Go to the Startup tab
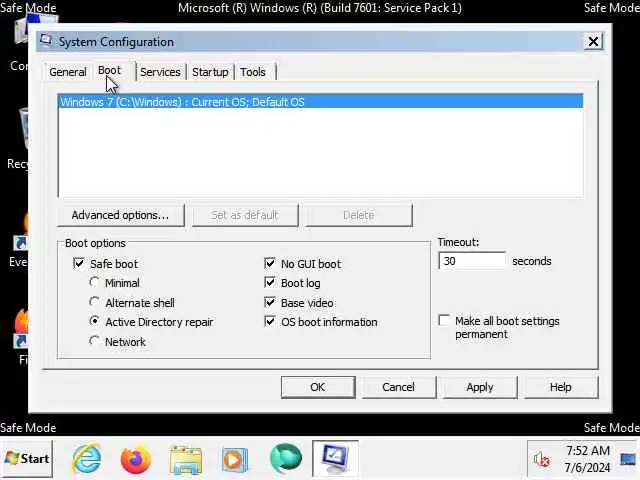The width and height of the screenshot is (640, 480). pos(210,72)
